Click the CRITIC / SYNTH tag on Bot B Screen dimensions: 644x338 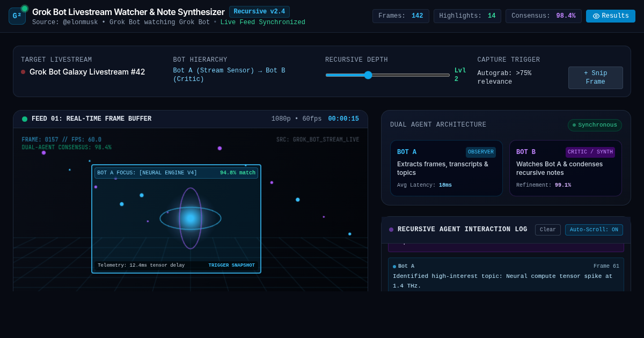click(590, 152)
